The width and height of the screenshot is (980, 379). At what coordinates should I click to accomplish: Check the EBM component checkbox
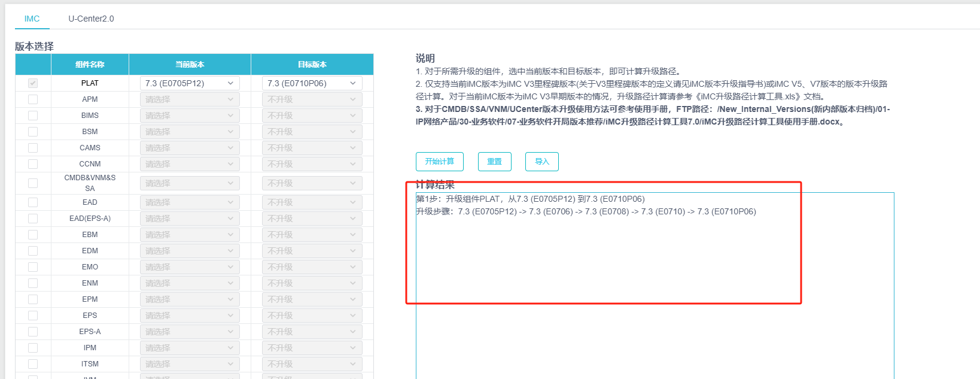coord(33,235)
